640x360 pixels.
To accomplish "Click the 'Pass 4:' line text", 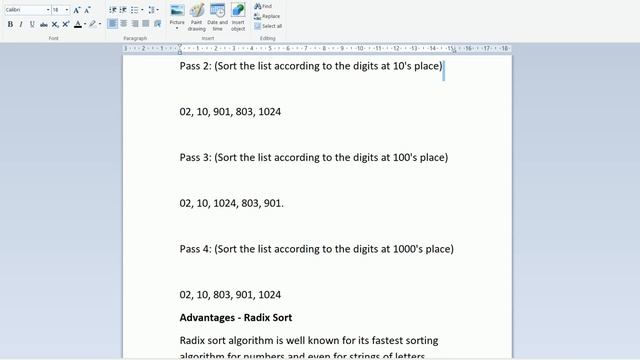I will [317, 249].
